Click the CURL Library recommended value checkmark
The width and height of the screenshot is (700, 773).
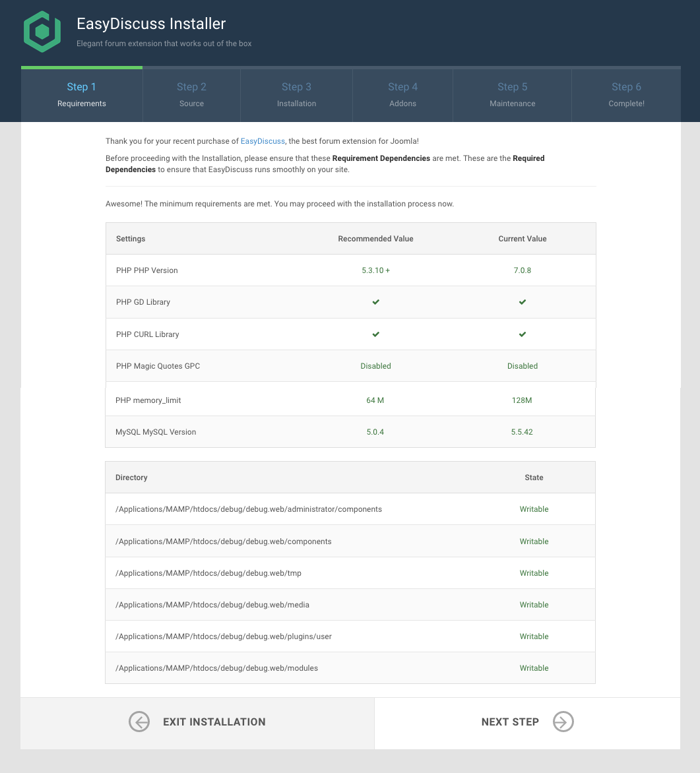tap(376, 334)
